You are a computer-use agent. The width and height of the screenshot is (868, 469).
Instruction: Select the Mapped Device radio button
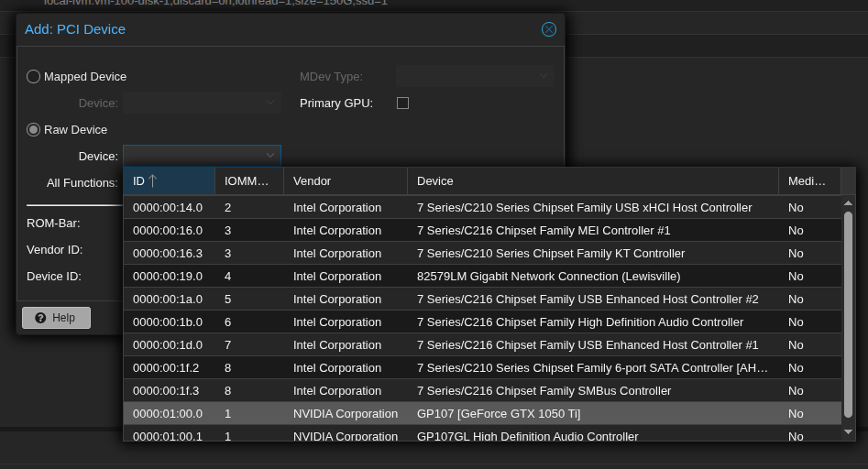tap(34, 77)
